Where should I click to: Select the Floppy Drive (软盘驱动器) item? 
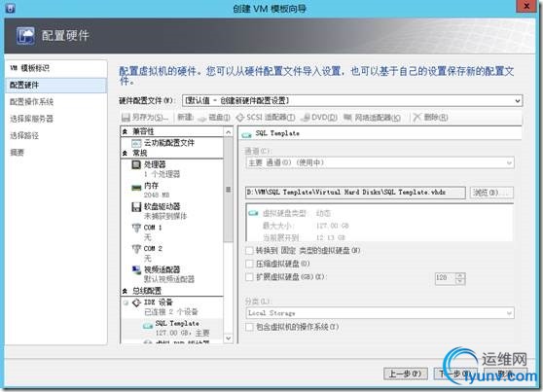(x=162, y=207)
